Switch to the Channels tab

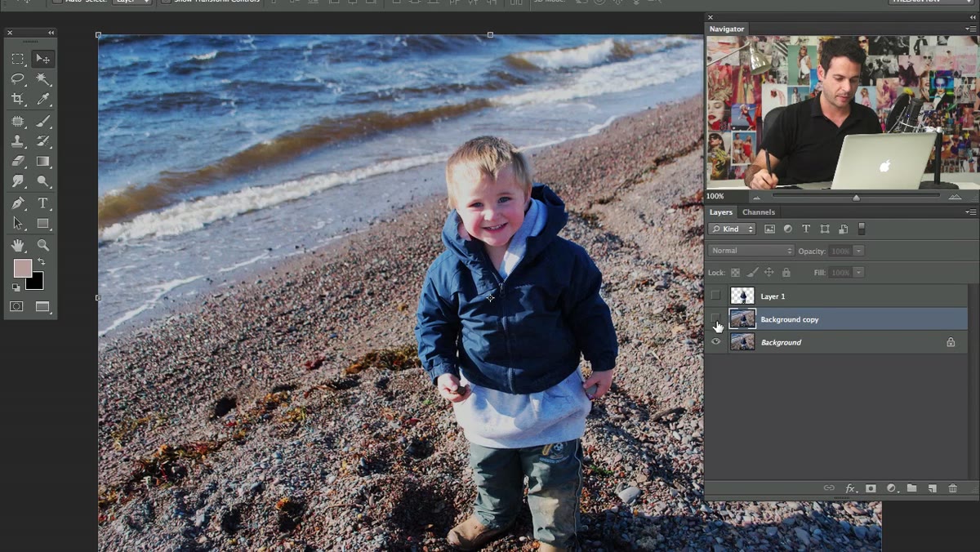pos(759,212)
